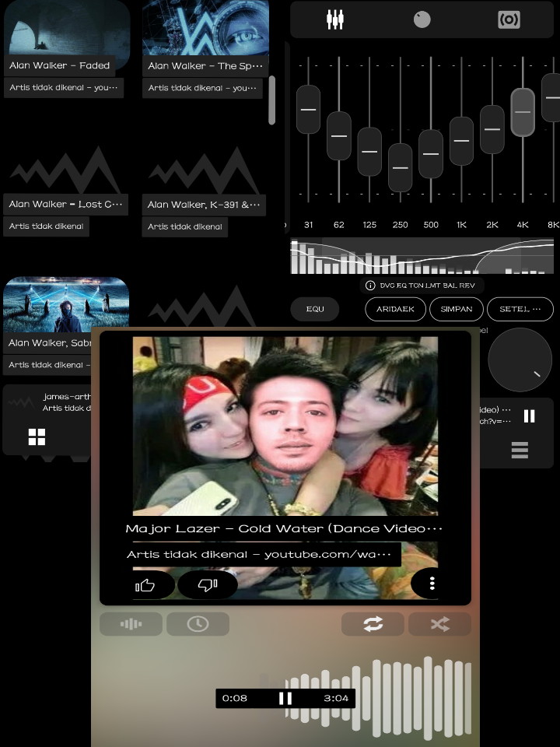Open the library grid icon
The width and height of the screenshot is (560, 747).
37,437
